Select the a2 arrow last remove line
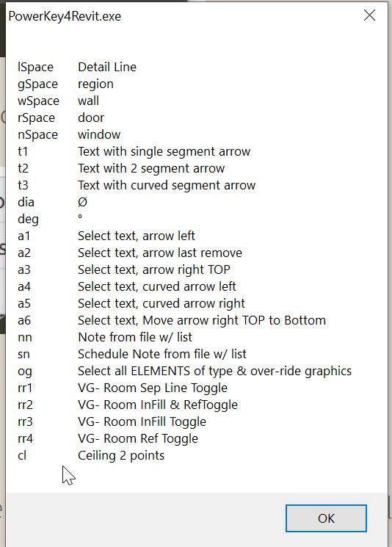Viewport: 392px width, 547px height. click(x=130, y=253)
